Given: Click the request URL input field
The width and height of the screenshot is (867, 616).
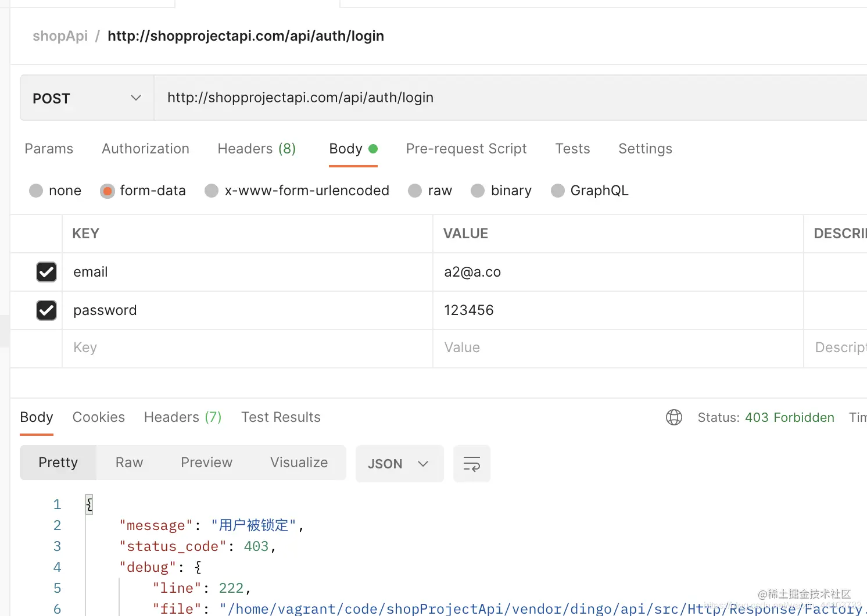Looking at the screenshot, I should (x=510, y=98).
